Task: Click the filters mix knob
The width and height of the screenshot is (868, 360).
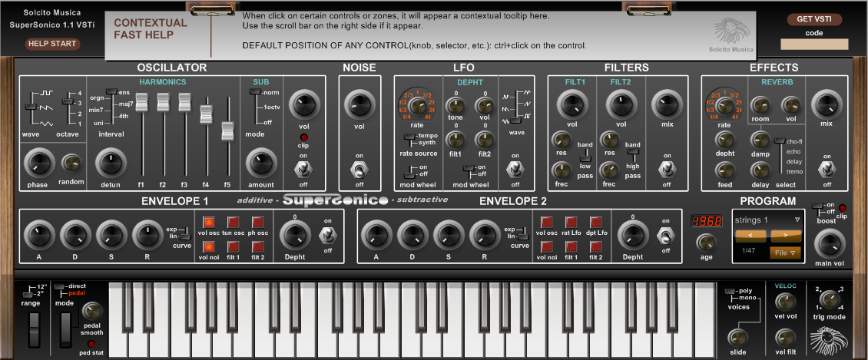Action: (667, 104)
